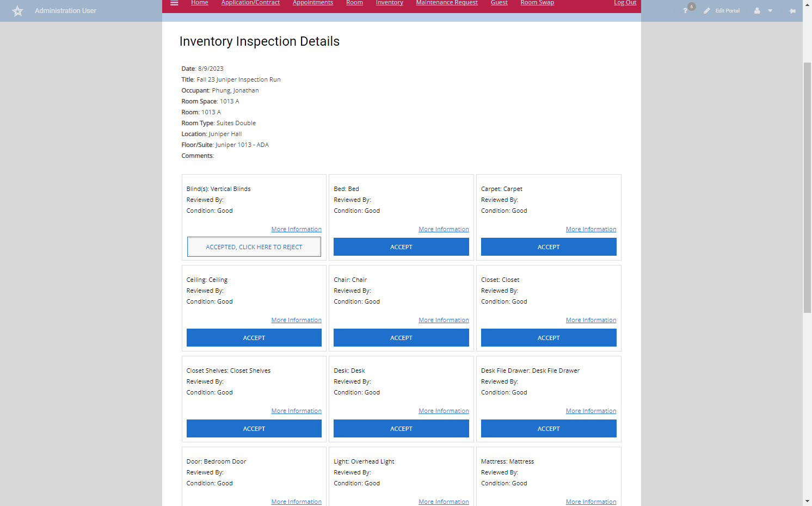Click the Guest menu item
The height and width of the screenshot is (506, 812).
pos(499,3)
